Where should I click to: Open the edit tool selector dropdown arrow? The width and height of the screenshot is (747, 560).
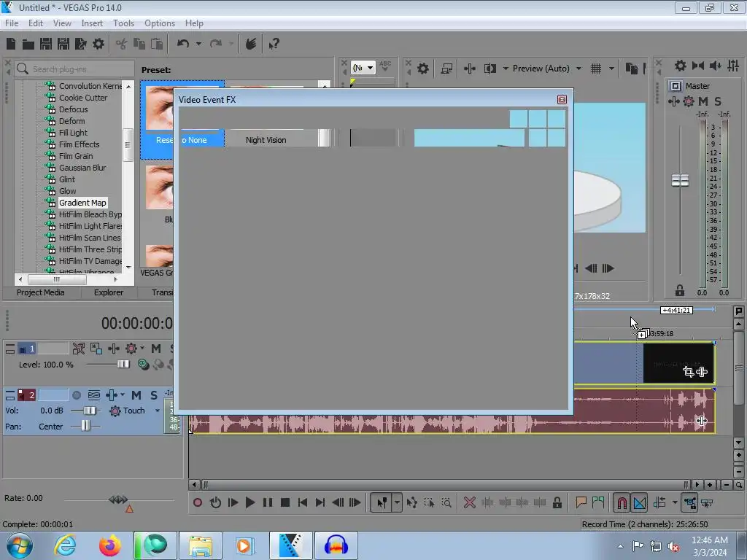397,503
